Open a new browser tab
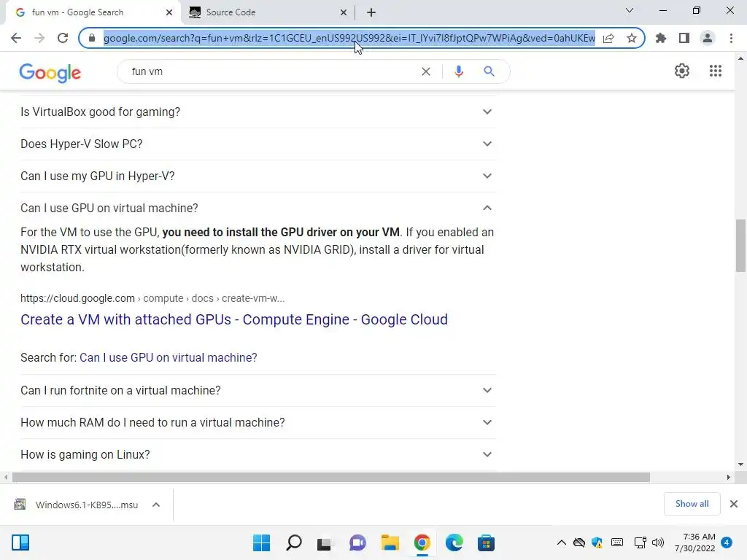Screen dimensions: 747x560 pyautogui.click(x=371, y=12)
